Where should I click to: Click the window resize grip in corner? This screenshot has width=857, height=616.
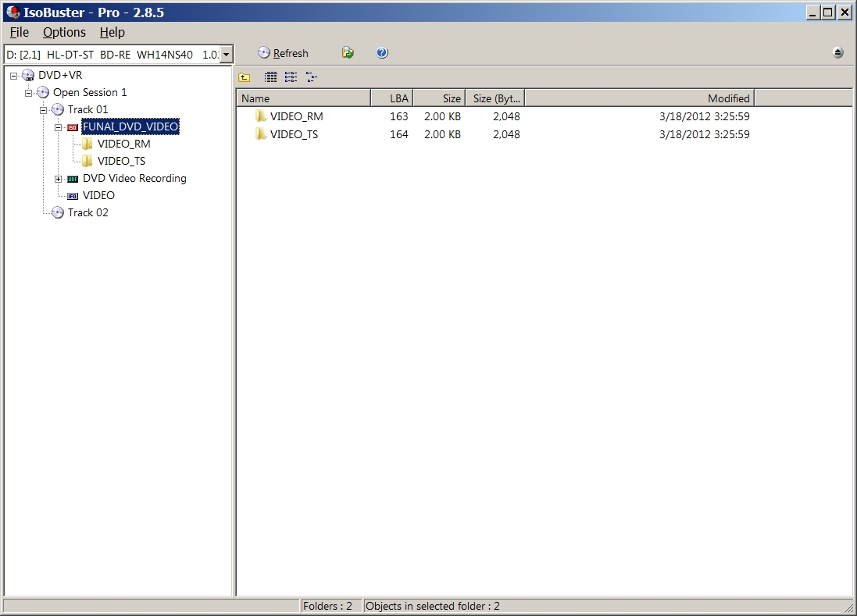pyautogui.click(x=849, y=608)
